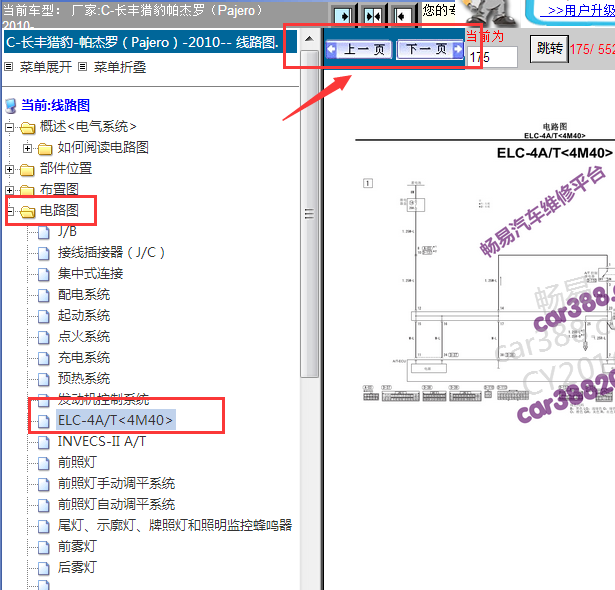The image size is (615, 590).
Task: Open the 前照灯 document
Action: point(77,463)
